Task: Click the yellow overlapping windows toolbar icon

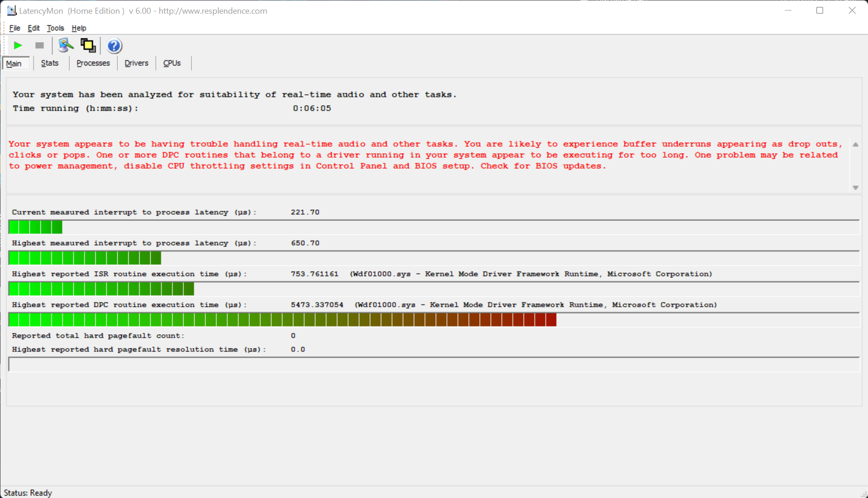Action: (88, 45)
